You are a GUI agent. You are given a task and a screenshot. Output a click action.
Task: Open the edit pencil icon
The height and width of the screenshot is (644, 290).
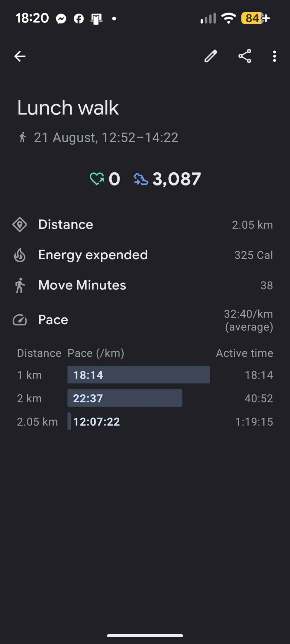(x=211, y=56)
